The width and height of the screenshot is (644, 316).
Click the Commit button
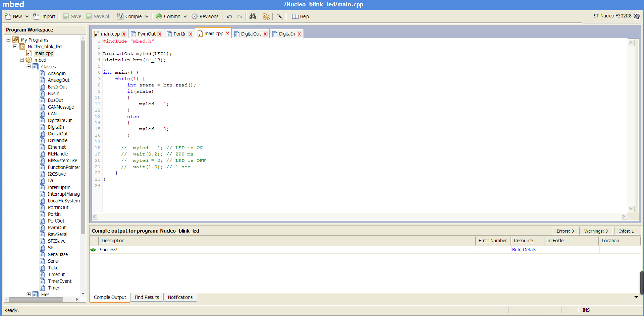point(168,16)
